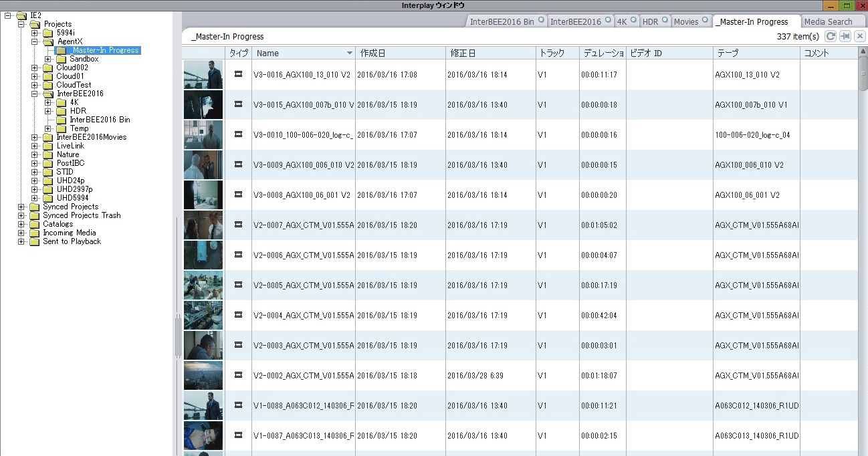
Task: Toggle the status circle on the Movies tab
Action: point(706,21)
